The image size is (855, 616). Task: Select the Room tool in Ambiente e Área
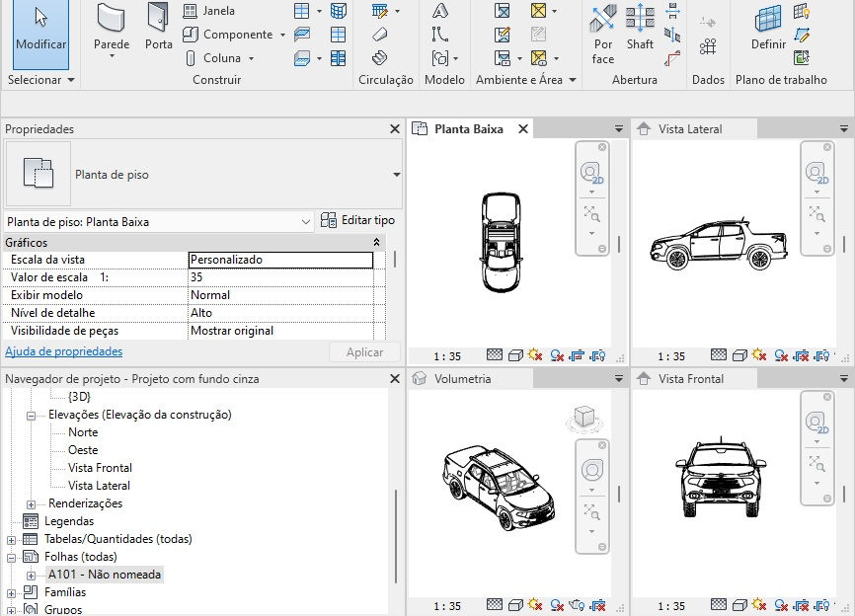tap(503, 11)
